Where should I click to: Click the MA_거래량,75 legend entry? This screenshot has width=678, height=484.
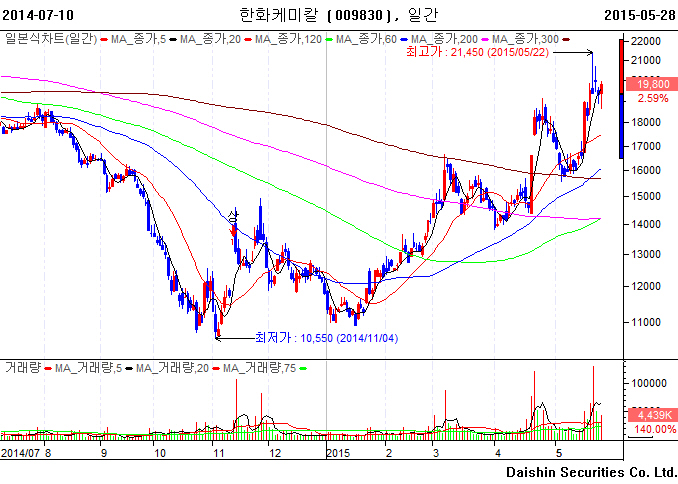coord(259,369)
